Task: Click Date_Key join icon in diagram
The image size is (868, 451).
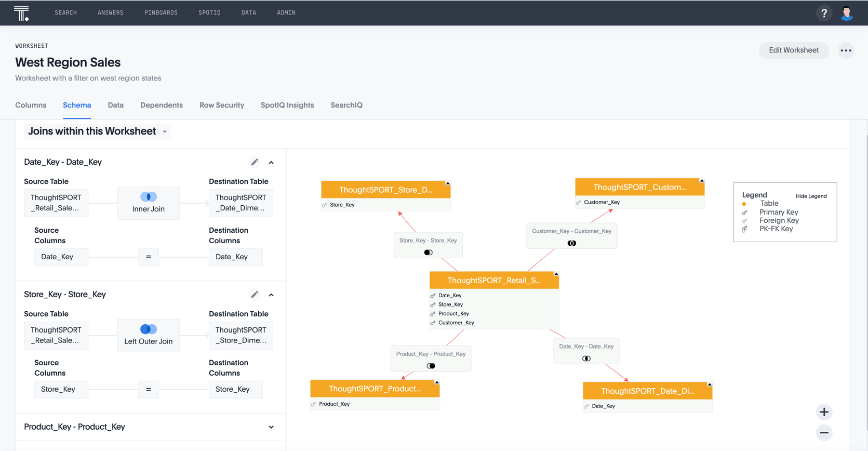Action: tap(586, 359)
